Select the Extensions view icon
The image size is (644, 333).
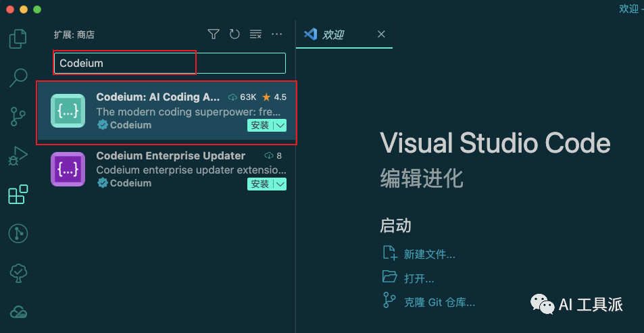click(x=18, y=195)
